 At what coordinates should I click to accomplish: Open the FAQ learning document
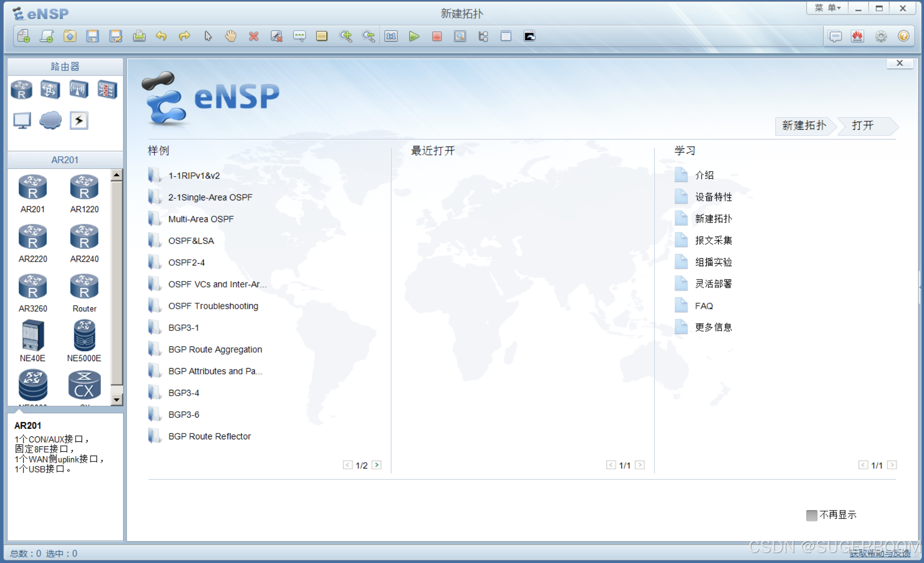point(703,306)
